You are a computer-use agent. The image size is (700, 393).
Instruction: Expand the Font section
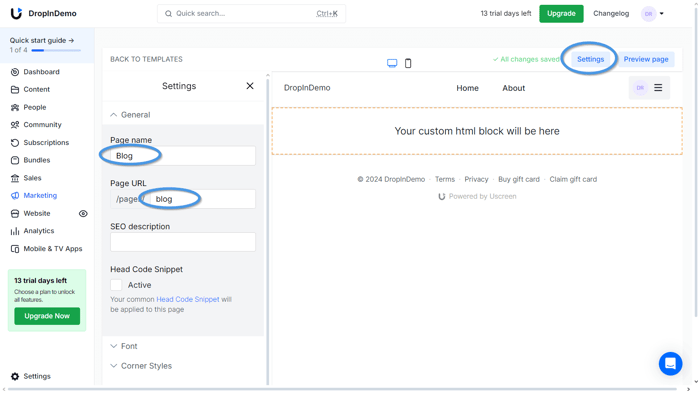coord(124,346)
